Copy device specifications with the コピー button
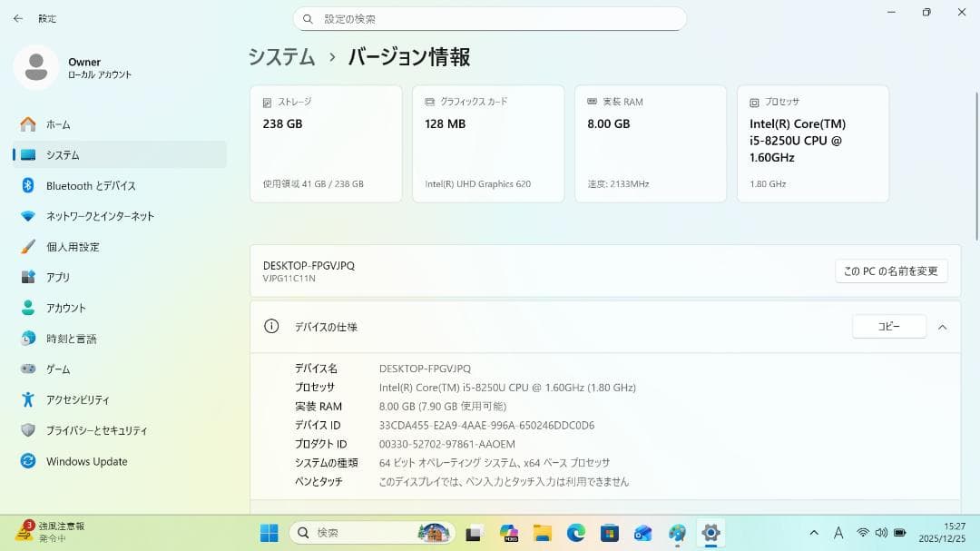The width and height of the screenshot is (980, 551). [888, 326]
